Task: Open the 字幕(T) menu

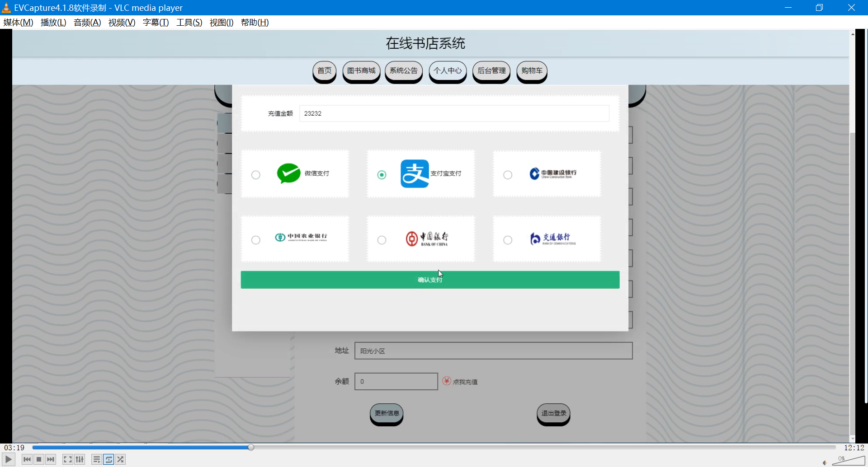Action: (x=156, y=23)
